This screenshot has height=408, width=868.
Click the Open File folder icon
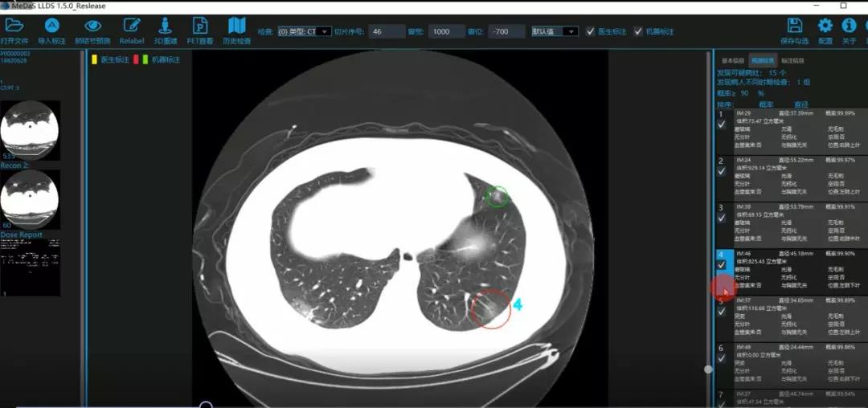point(14,26)
